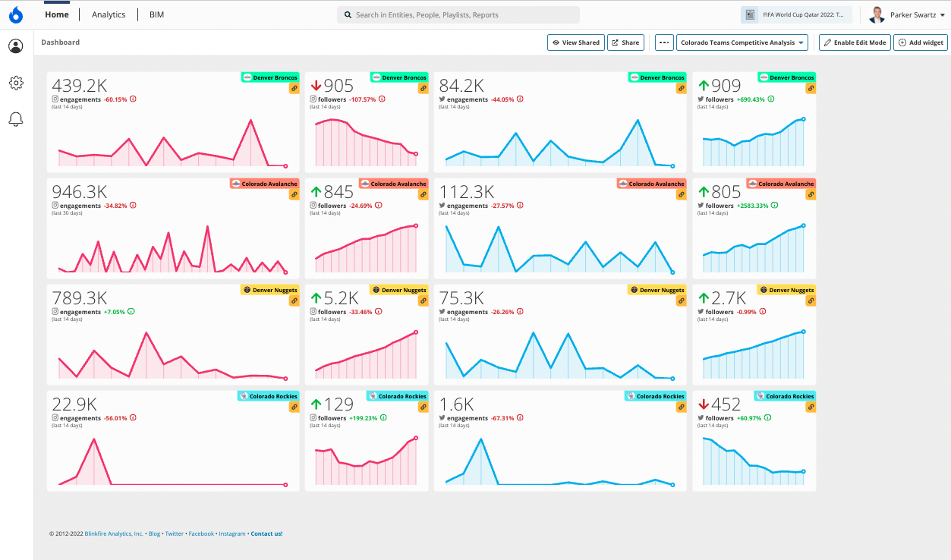The width and height of the screenshot is (951, 560).
Task: Click link icon on Rockies 22.9K widget
Action: click(x=294, y=407)
